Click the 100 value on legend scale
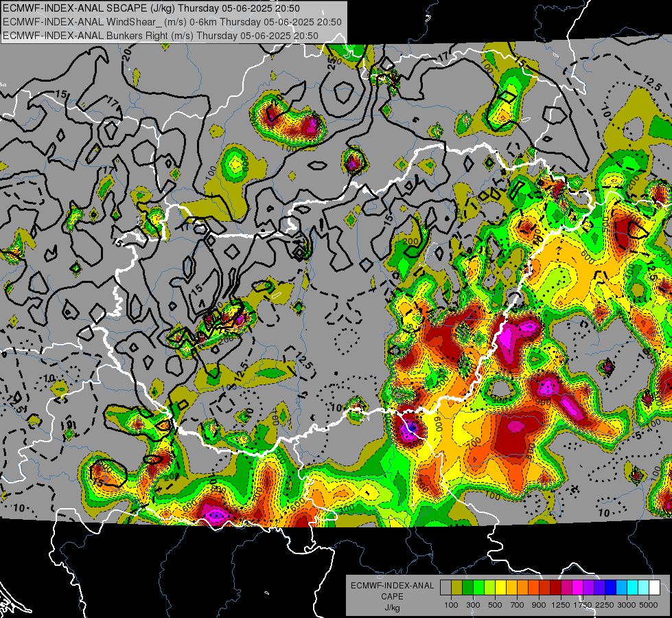 click(x=451, y=605)
